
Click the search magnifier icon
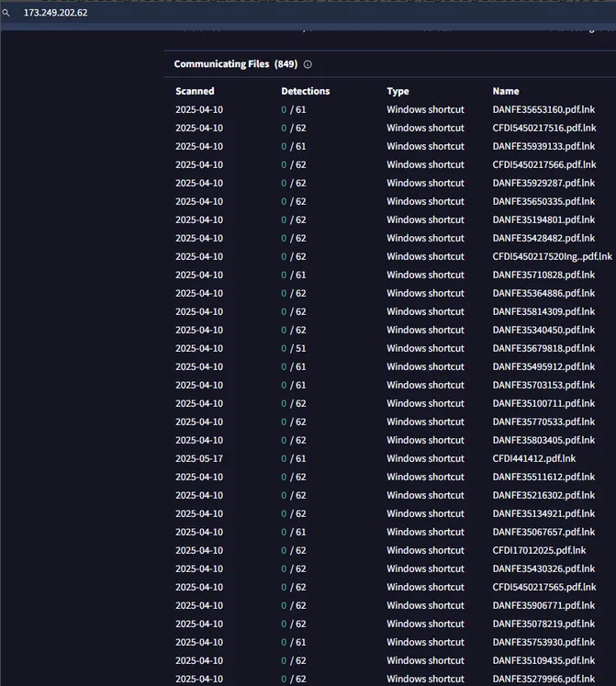pyautogui.click(x=6, y=13)
